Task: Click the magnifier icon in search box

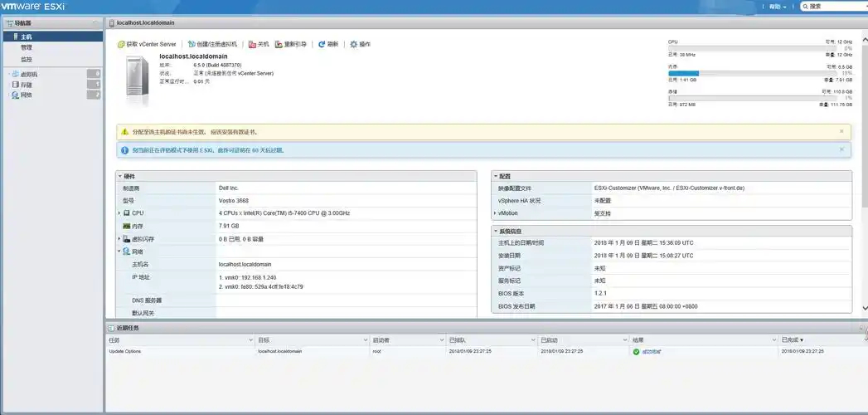Action: click(x=805, y=7)
